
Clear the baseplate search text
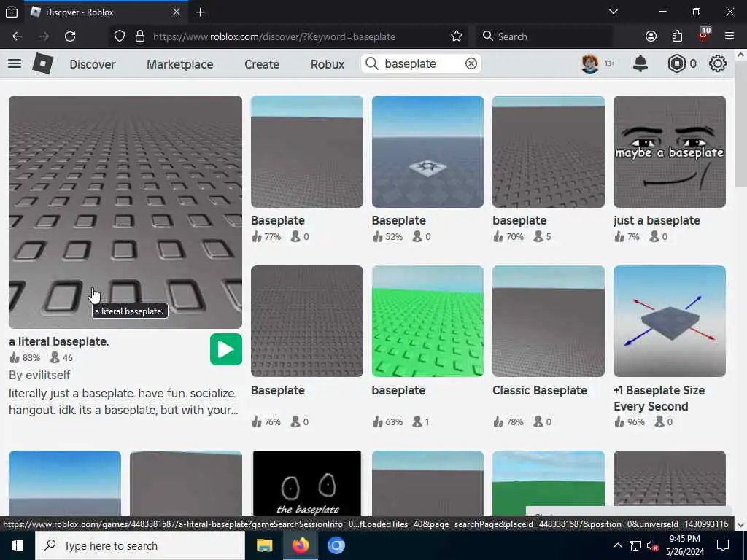[471, 63]
